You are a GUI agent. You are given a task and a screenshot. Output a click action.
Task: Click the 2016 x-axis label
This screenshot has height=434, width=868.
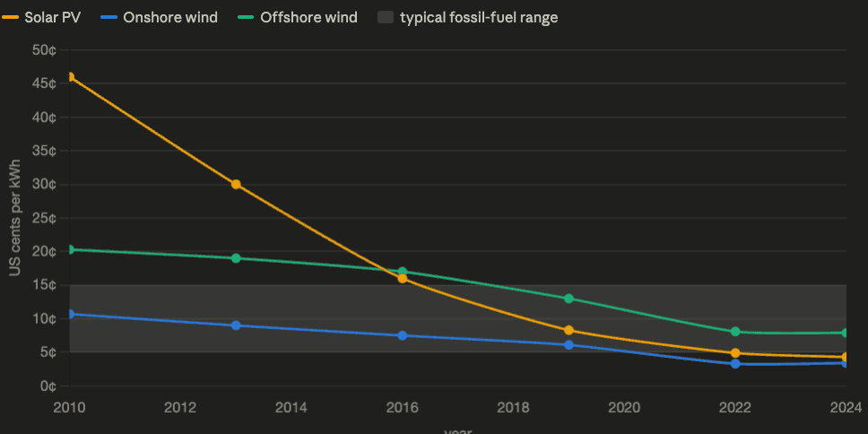click(x=403, y=408)
